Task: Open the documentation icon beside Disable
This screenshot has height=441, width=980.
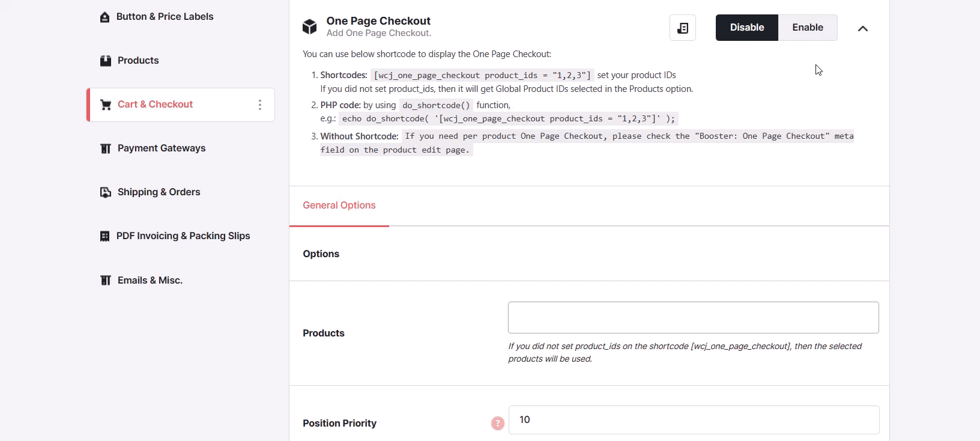Action: pos(683,28)
